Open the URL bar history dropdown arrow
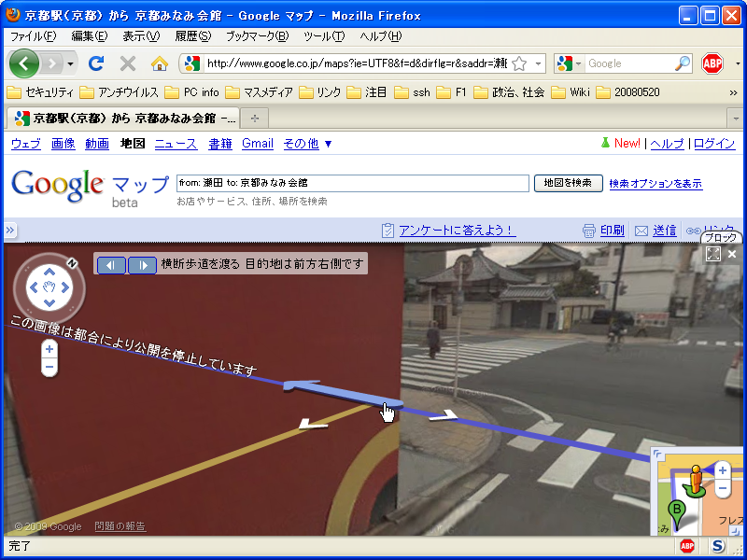Image resolution: width=747 pixels, height=560 pixels. coord(539,63)
